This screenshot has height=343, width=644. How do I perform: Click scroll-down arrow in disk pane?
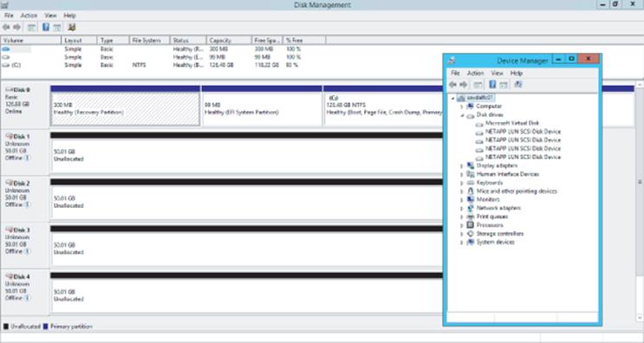coord(640,318)
